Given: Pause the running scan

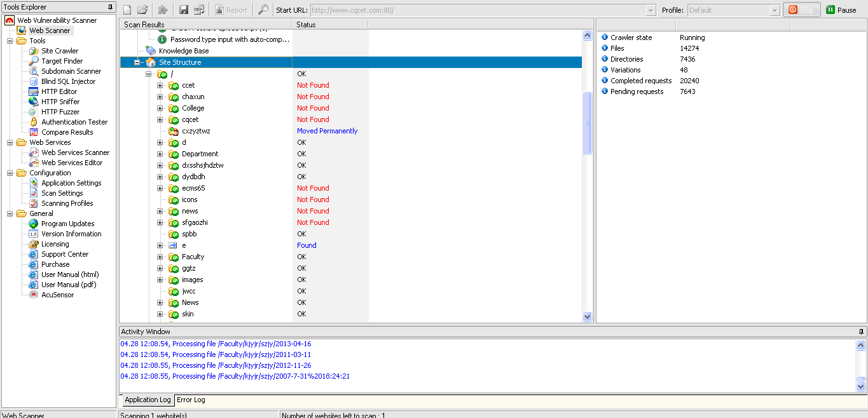Looking at the screenshot, I should click(841, 10).
